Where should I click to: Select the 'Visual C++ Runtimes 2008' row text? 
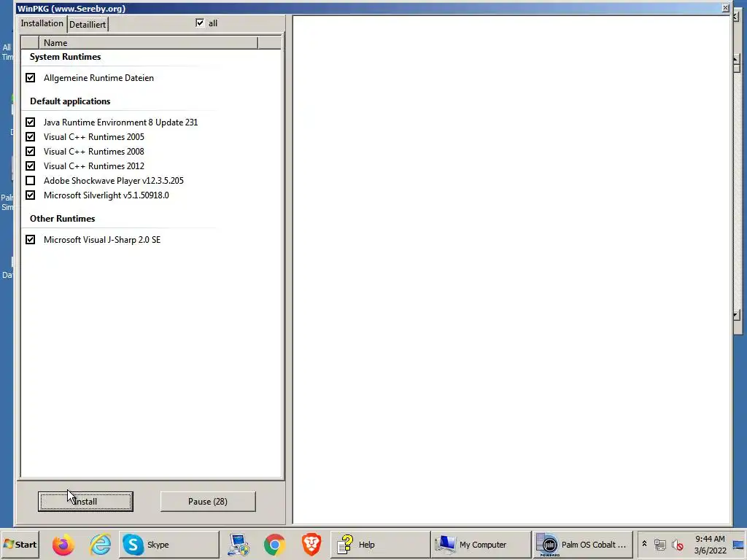(x=94, y=152)
